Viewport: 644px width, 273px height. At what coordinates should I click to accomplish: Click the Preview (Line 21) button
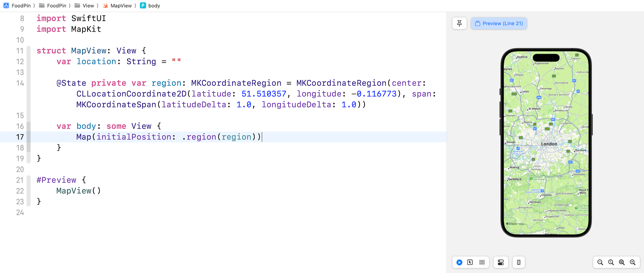(x=499, y=23)
